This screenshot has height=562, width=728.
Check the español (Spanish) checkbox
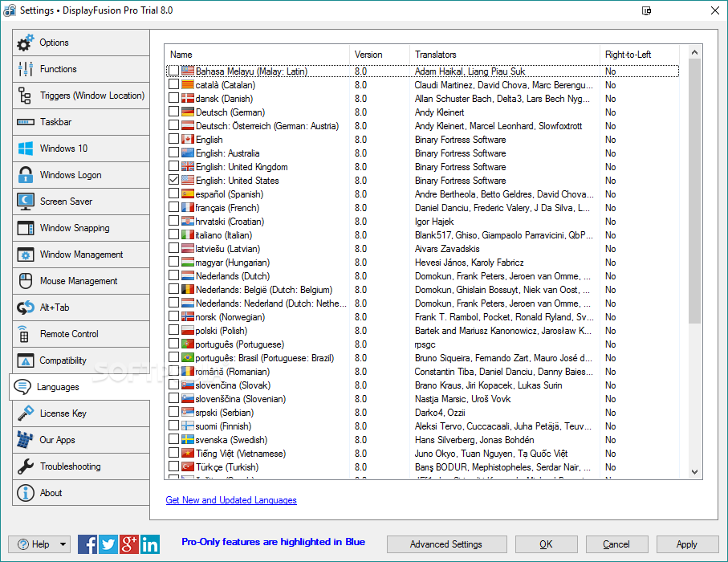click(x=173, y=193)
